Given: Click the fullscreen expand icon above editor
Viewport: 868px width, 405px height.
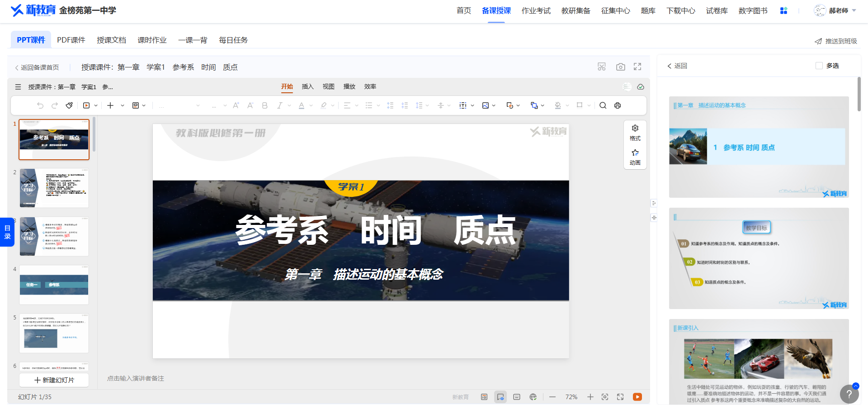Looking at the screenshot, I should (x=637, y=67).
